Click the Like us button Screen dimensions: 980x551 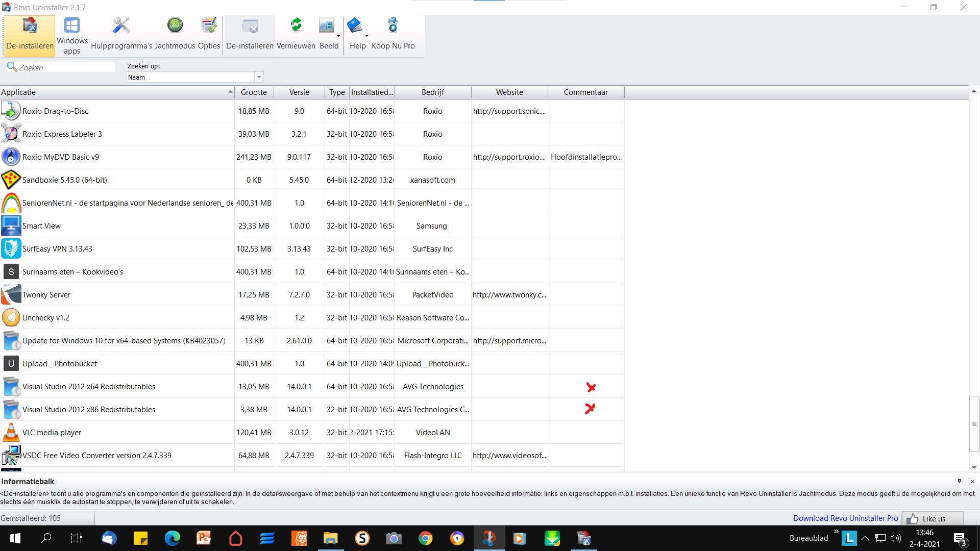(933, 518)
